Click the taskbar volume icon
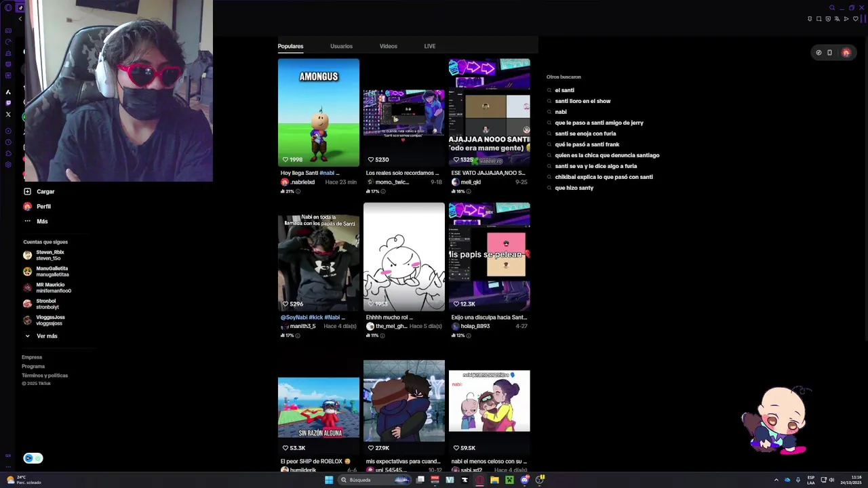This screenshot has width=868, height=488. (831, 480)
